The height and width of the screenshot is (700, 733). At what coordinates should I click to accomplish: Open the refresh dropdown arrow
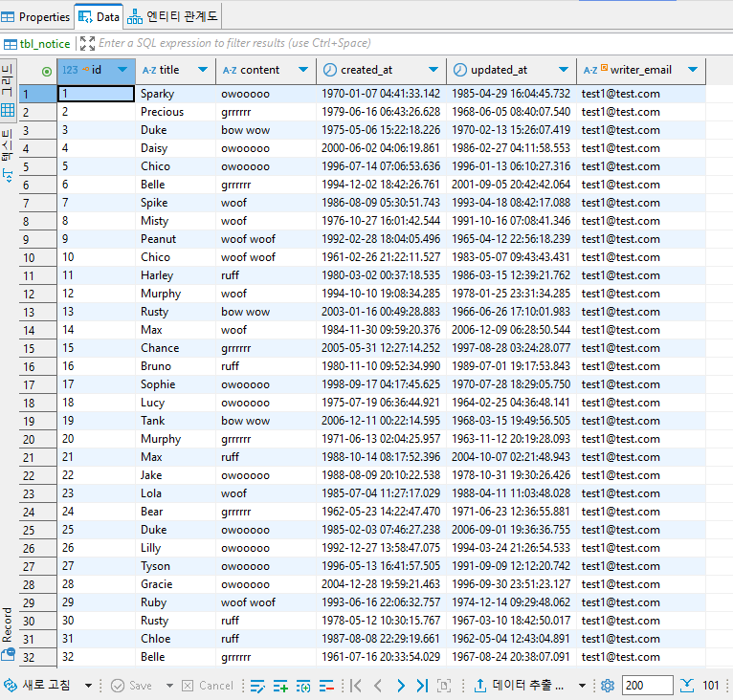88,686
